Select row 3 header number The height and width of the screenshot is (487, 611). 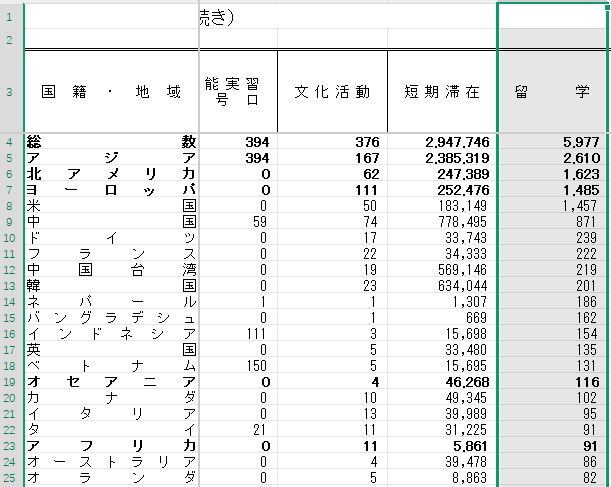pyautogui.click(x=10, y=91)
